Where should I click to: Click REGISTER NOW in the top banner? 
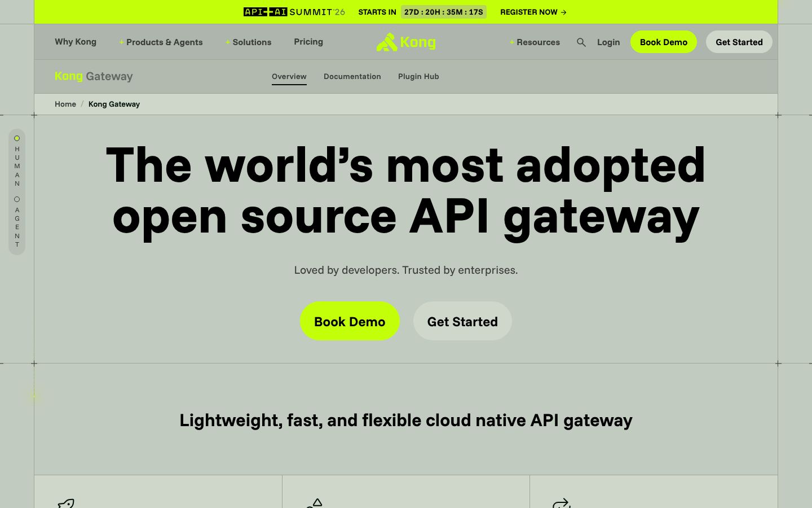click(533, 12)
